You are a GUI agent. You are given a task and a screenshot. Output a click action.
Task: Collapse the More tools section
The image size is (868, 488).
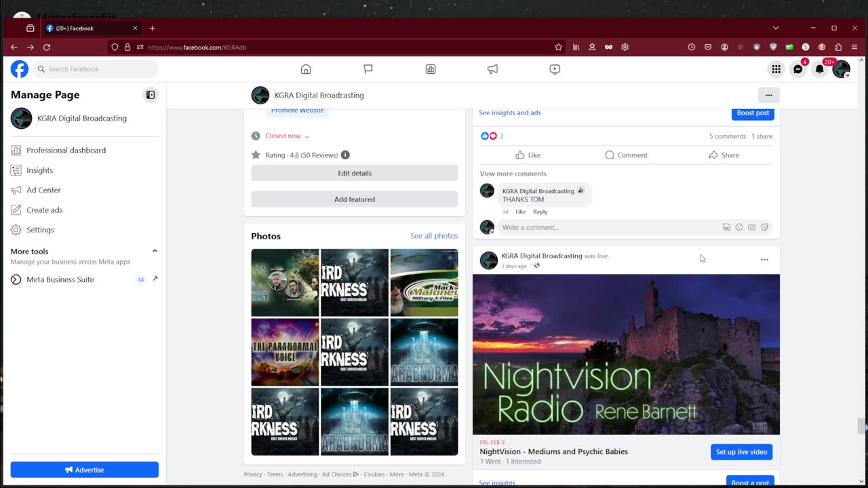(155, 251)
